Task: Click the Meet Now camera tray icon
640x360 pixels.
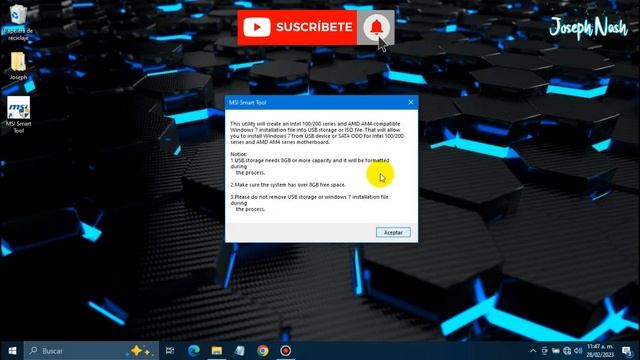Action: [x=544, y=351]
